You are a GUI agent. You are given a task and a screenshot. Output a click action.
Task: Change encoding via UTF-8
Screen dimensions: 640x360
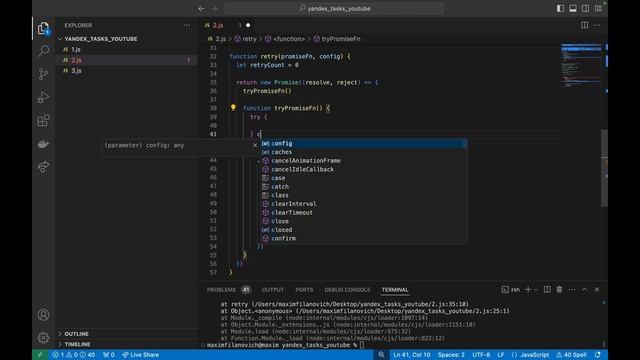[x=481, y=355]
